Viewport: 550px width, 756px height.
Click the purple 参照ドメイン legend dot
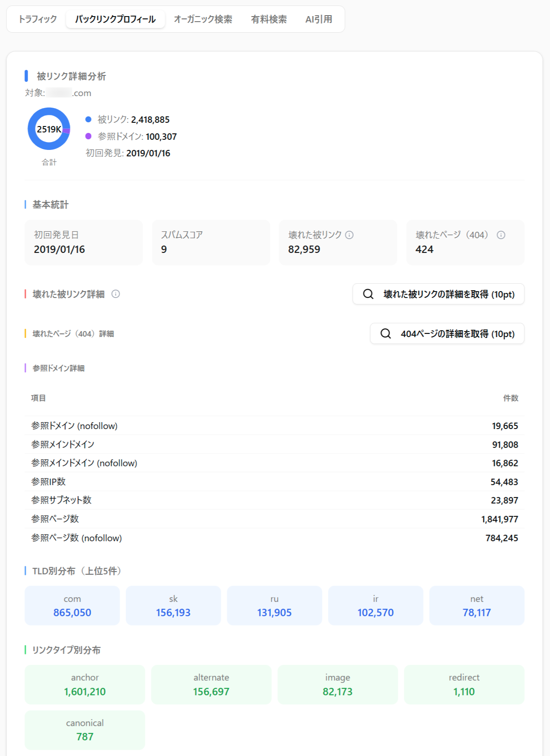tap(88, 136)
